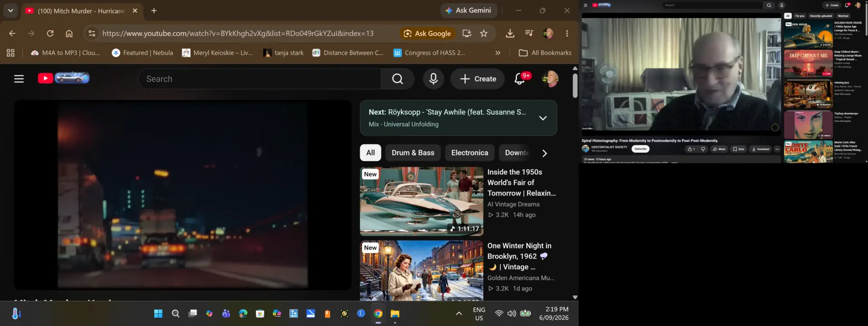868x326 pixels.
Task: Open One Winter Night in Brooklyn video title
Action: 519,256
